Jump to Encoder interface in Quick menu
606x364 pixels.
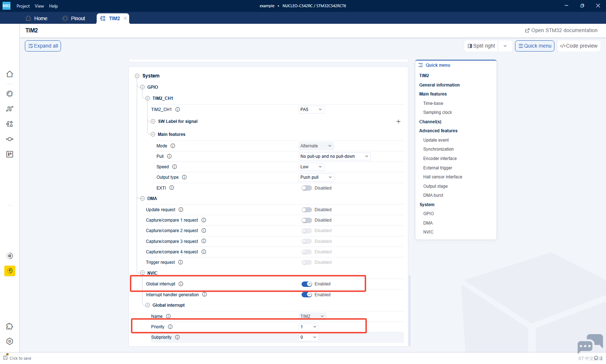(x=440, y=159)
